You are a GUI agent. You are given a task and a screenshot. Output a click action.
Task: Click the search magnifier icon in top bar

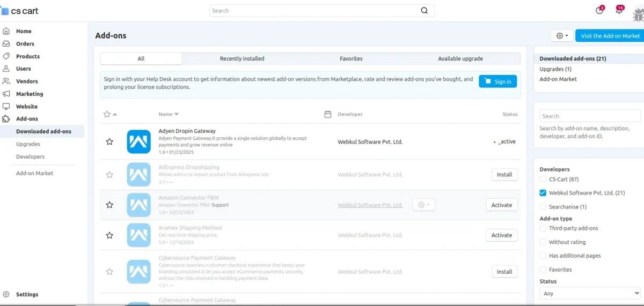point(425,11)
